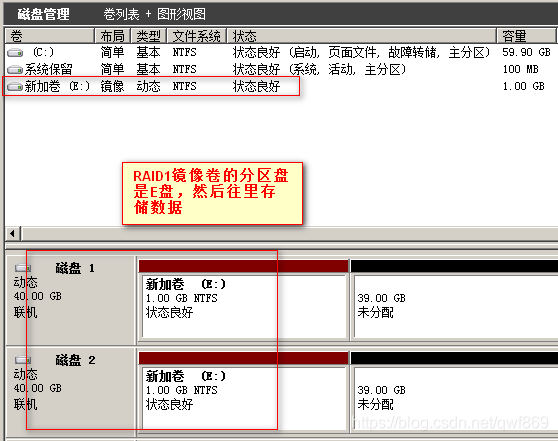Click the left scroll arrow of horizontal scrollbar
Viewport: 558px width, 441px height.
(x=12, y=233)
